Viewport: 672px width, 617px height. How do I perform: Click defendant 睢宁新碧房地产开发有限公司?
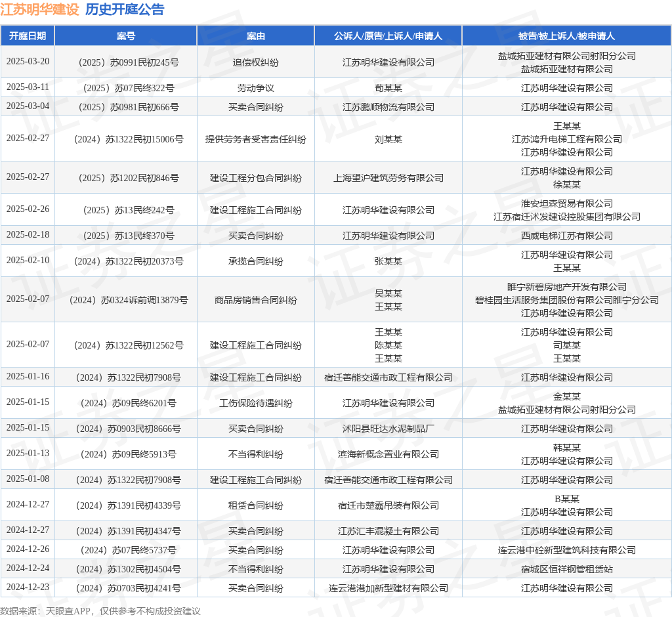[x=566, y=287]
